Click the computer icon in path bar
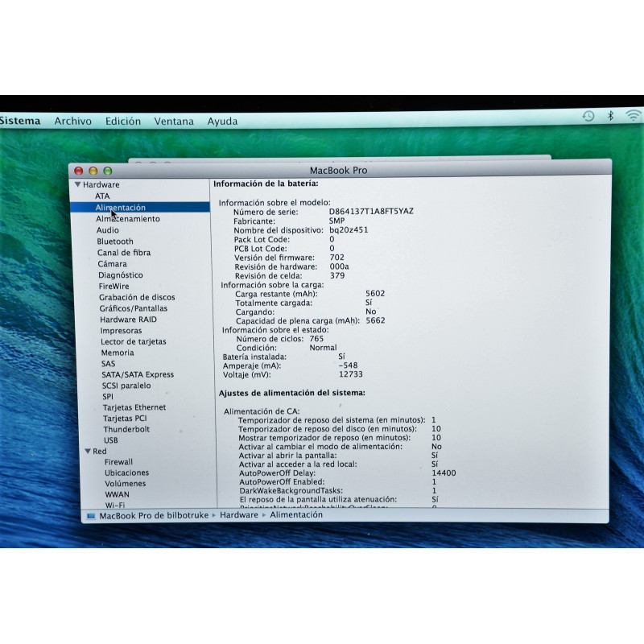Viewport: 644px width, 644px height. click(91, 515)
